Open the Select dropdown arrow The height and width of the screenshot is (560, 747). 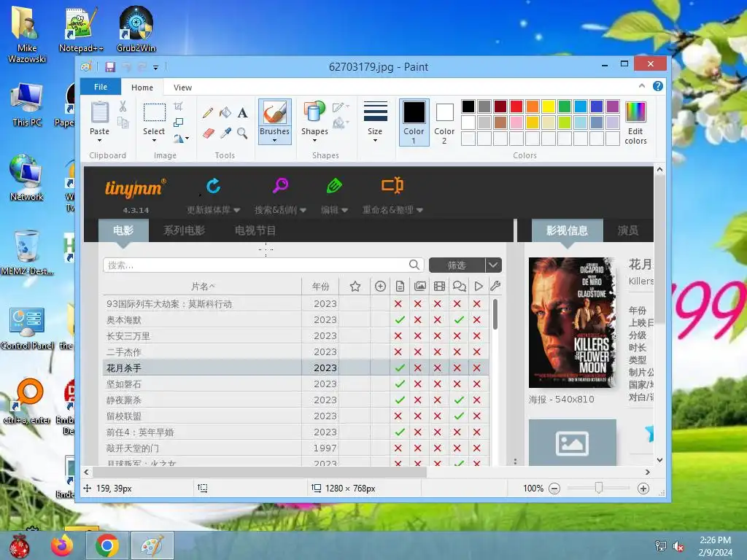pos(154,141)
